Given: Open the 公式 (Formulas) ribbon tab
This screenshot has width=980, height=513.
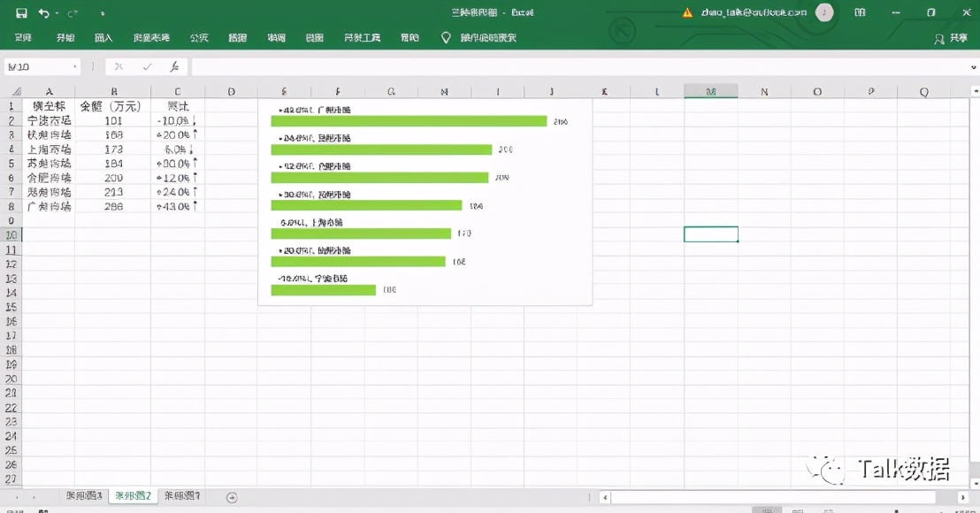Looking at the screenshot, I should coord(199,38).
